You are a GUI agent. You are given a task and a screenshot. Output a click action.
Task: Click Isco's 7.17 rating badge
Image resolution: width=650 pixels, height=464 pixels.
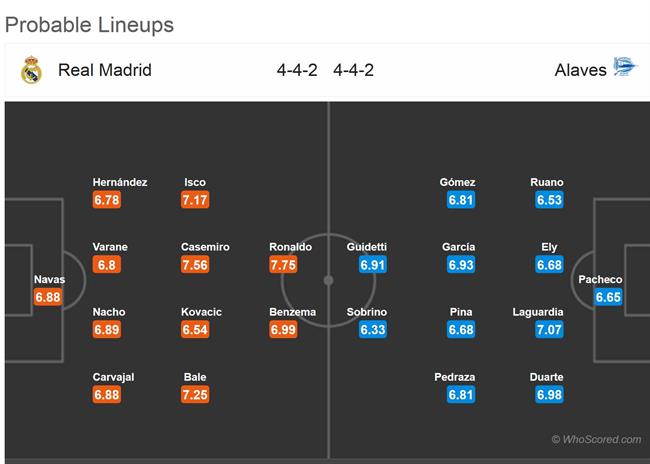[195, 200]
